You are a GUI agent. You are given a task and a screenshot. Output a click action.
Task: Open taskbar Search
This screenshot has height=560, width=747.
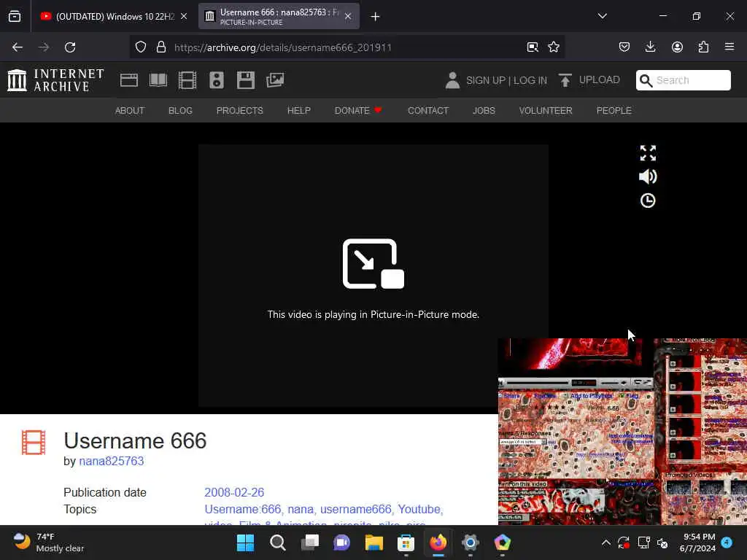[x=278, y=542]
